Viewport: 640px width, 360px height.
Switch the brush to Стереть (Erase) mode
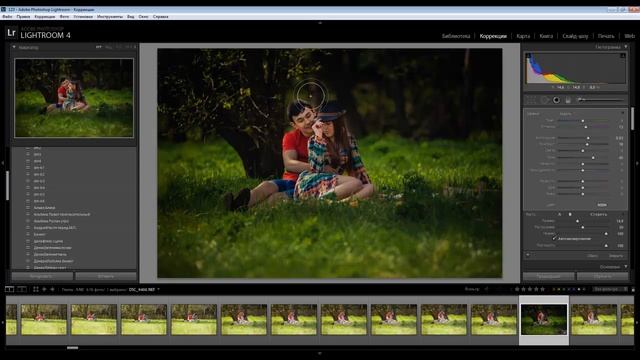point(598,214)
